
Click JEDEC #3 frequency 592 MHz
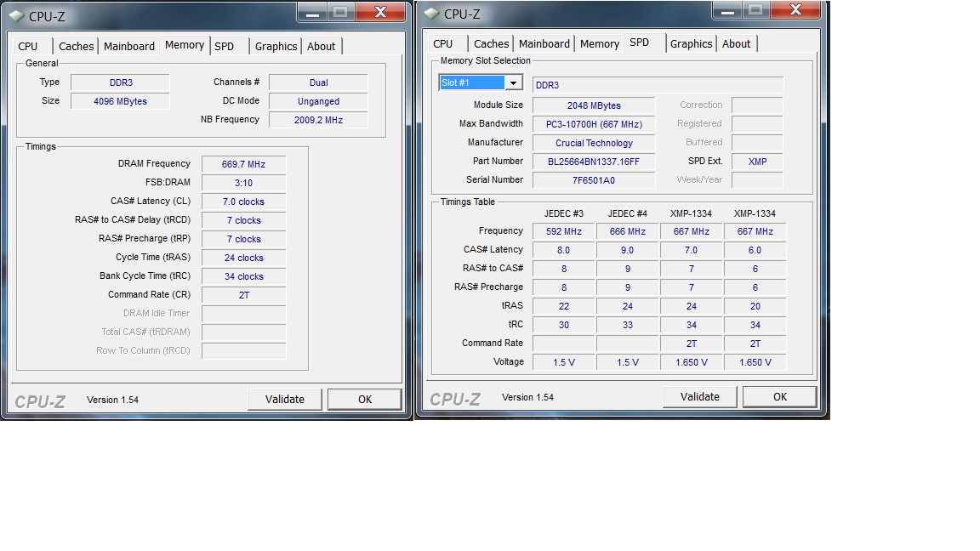tap(564, 232)
